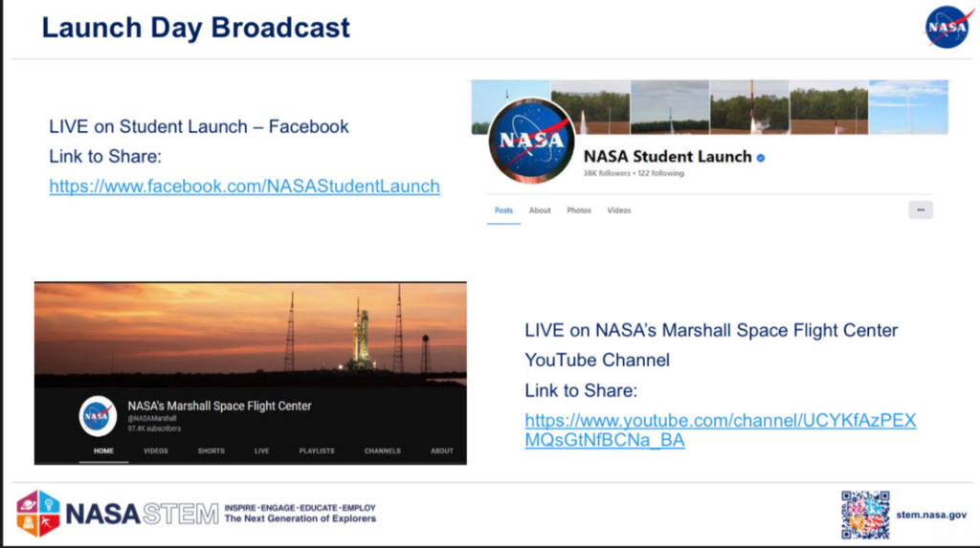Click 'YouTube Channel' text line

(597, 361)
